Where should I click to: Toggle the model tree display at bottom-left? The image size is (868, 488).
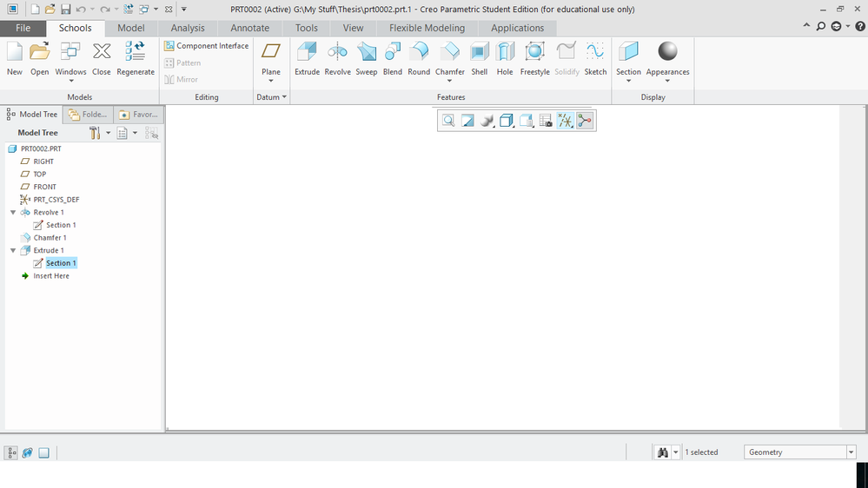(12, 452)
